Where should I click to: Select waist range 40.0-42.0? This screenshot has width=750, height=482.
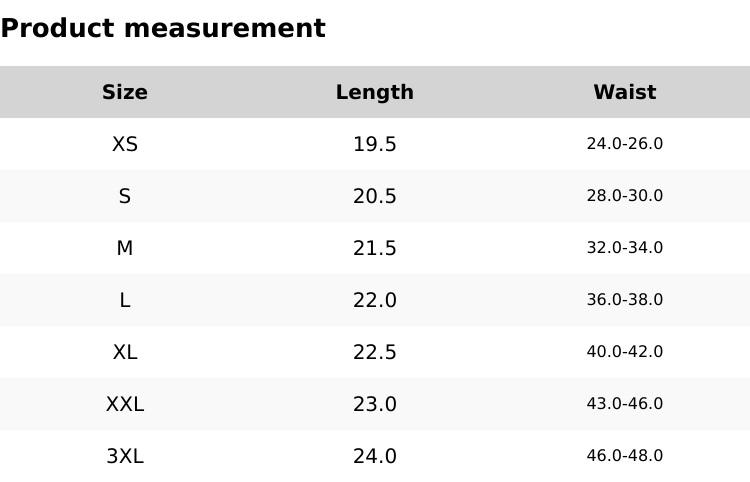(625, 352)
